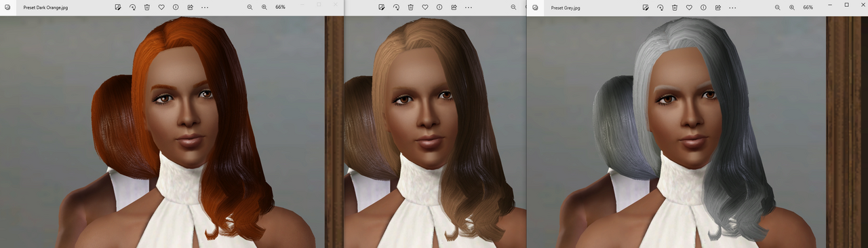Share the image from middle window
868x248 pixels.
pyautogui.click(x=454, y=7)
